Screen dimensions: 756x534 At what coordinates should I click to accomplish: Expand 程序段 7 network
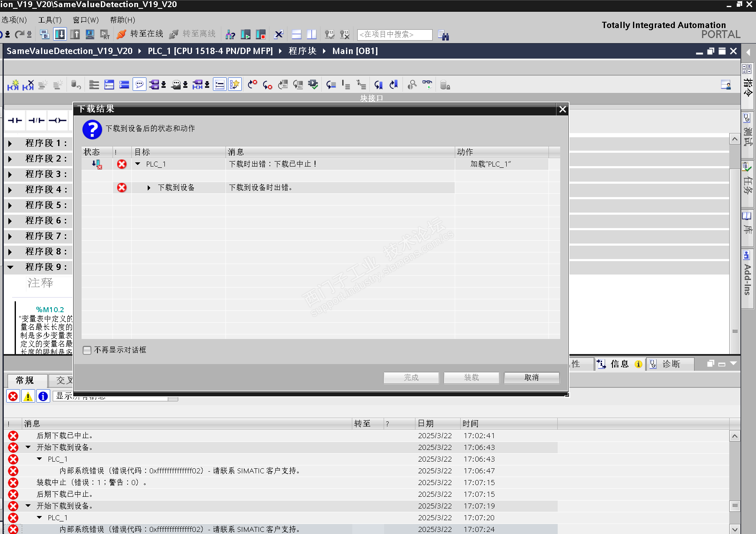click(10, 236)
